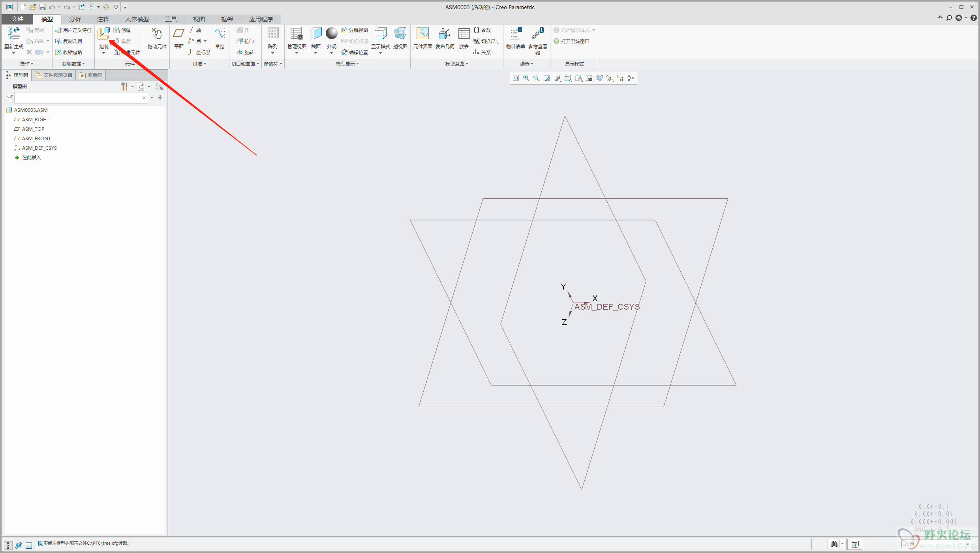Click the 关系 (Relations) tool
The image size is (980, 553).
(x=482, y=52)
